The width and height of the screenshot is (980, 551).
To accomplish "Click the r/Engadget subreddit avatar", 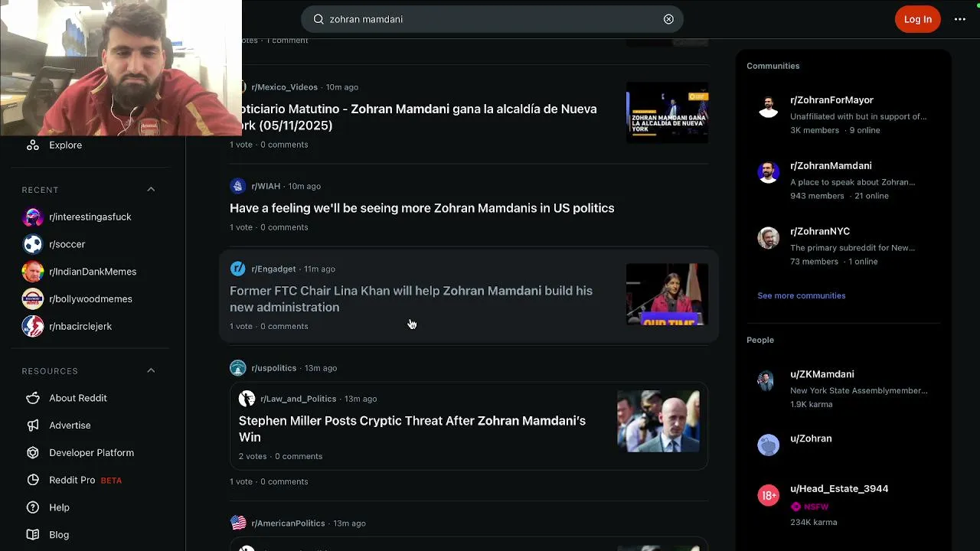I will 238,269.
